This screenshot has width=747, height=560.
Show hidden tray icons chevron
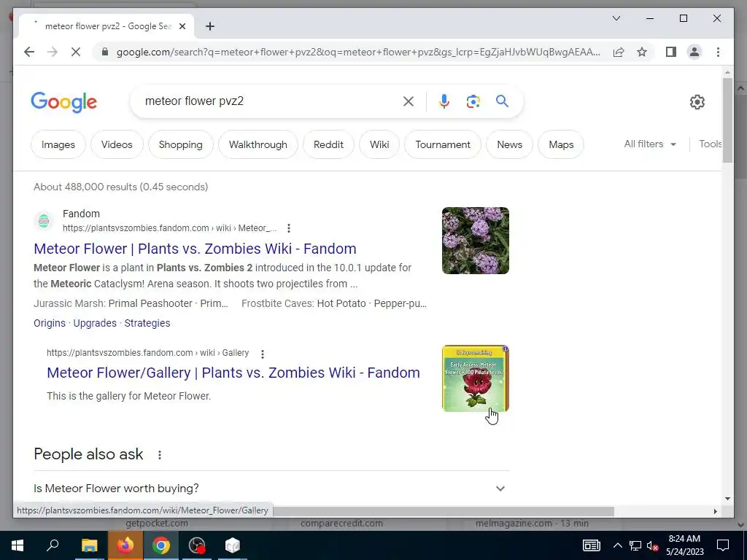pos(617,545)
